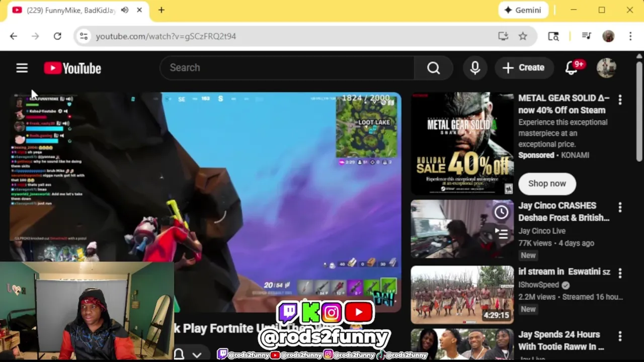The width and height of the screenshot is (644, 362).
Task: Click the search magnifier button
Action: pyautogui.click(x=433, y=68)
